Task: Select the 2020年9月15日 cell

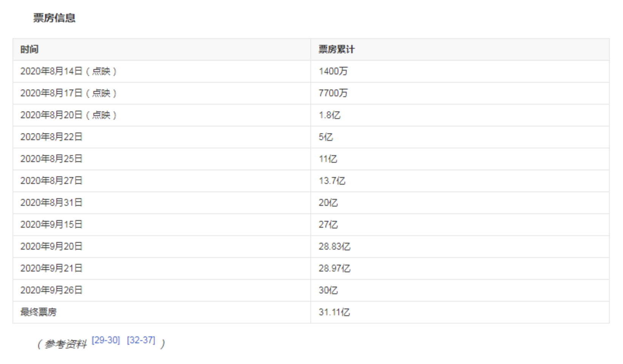Action: click(x=162, y=225)
